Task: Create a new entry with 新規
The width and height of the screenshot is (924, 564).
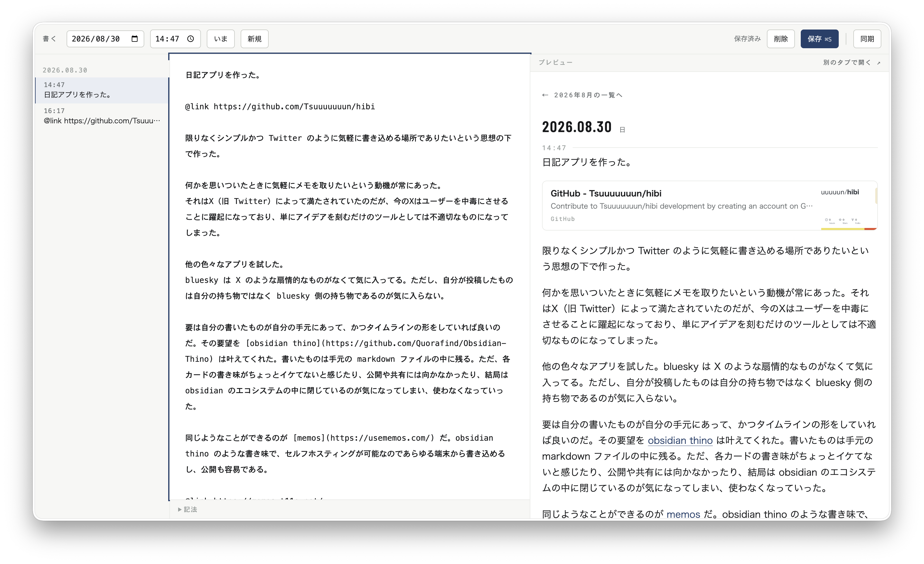Action: click(x=254, y=39)
